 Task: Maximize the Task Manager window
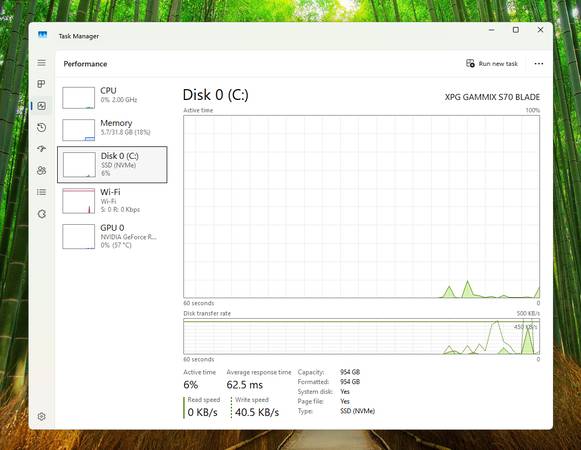tap(515, 30)
